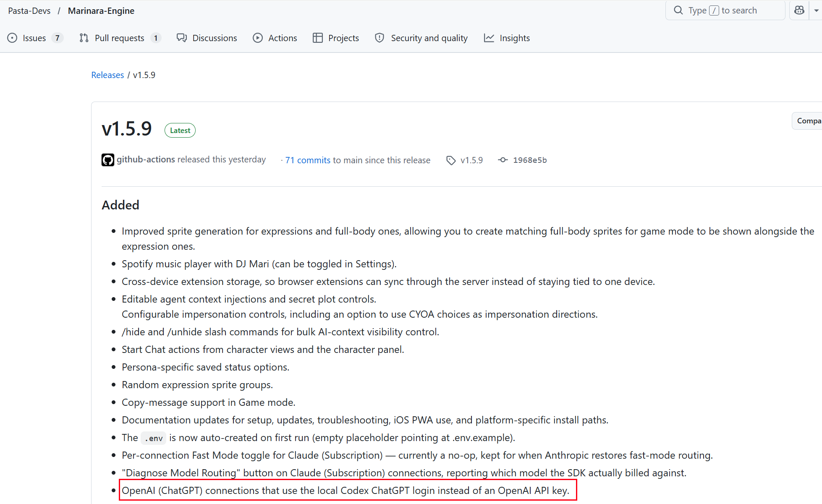Viewport: 822px width, 504px height.
Task: Click the 'released this yesterday' text
Action: pyautogui.click(x=222, y=159)
